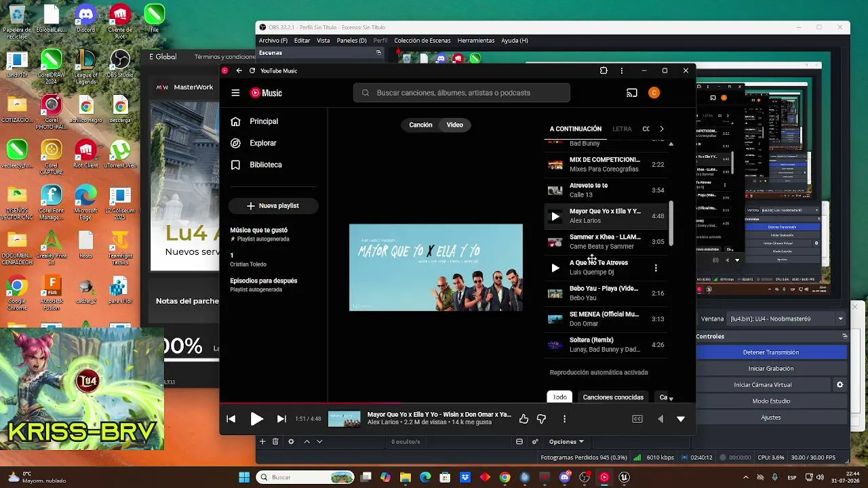Switch to the Video mode
The image size is (868, 488).
coord(455,125)
